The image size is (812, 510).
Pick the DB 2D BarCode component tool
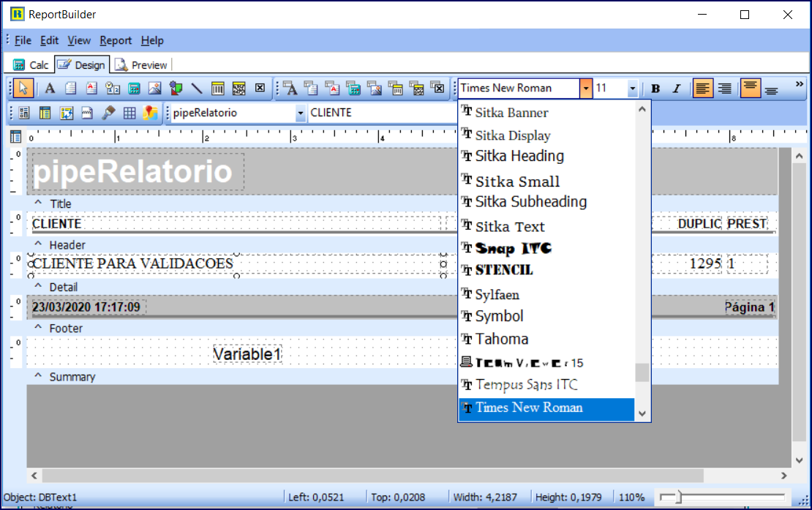click(417, 88)
